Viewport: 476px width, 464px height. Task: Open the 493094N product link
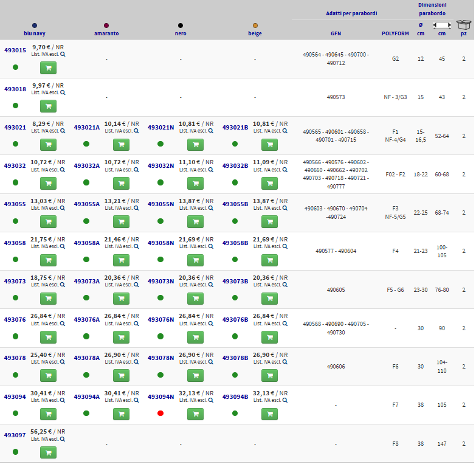(160, 396)
